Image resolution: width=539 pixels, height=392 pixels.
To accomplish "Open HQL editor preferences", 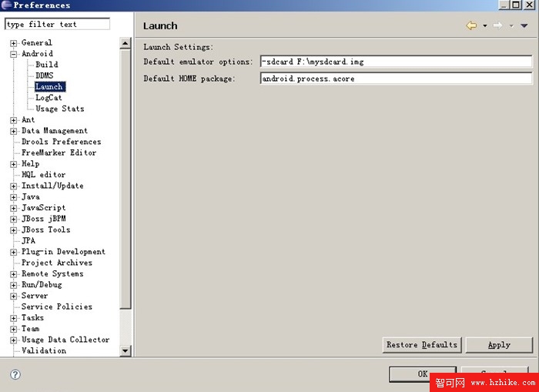I will (43, 175).
